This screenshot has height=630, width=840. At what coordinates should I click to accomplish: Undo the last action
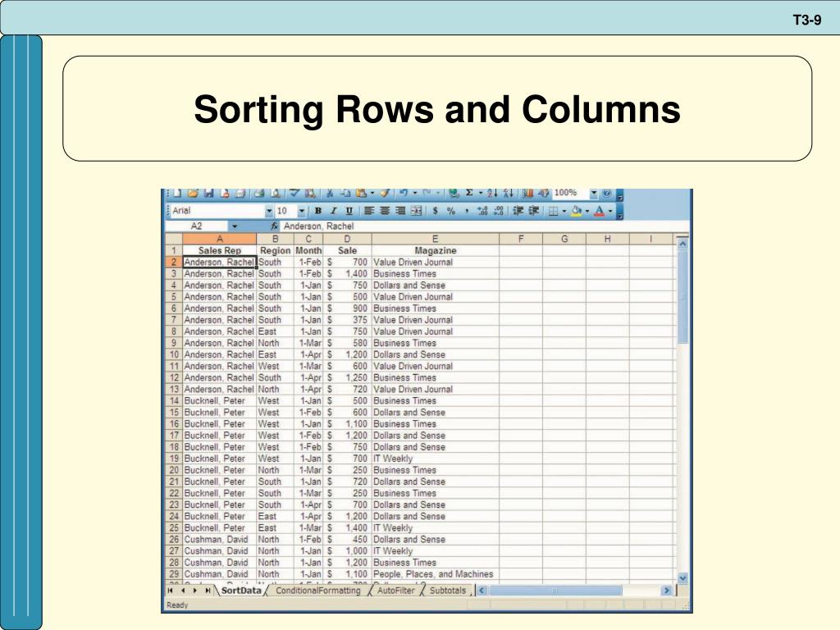coord(404,194)
